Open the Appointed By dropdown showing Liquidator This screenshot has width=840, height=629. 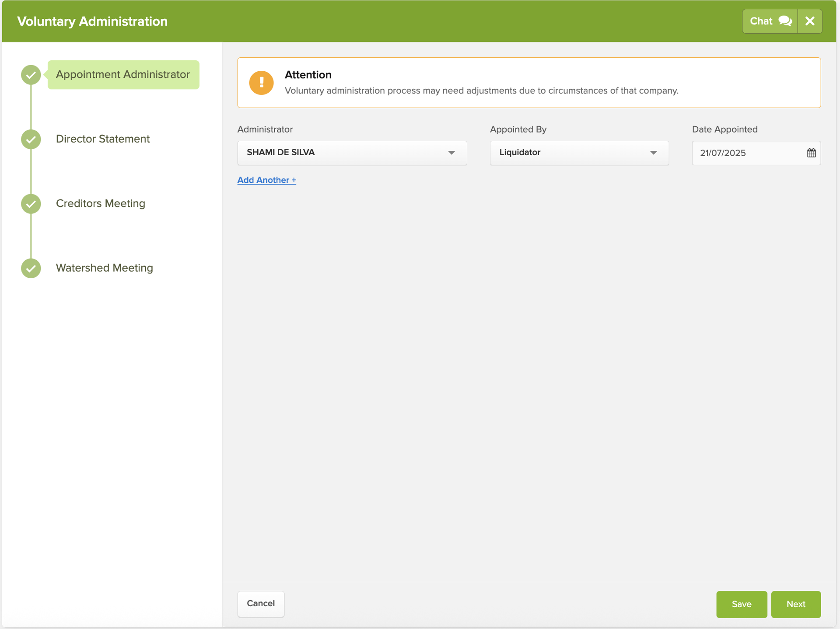click(x=579, y=153)
